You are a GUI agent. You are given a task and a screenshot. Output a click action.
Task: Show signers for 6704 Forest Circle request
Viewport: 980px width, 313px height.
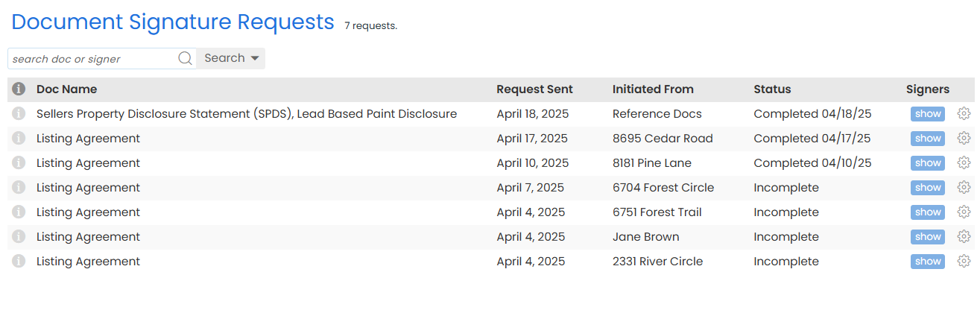pos(928,188)
